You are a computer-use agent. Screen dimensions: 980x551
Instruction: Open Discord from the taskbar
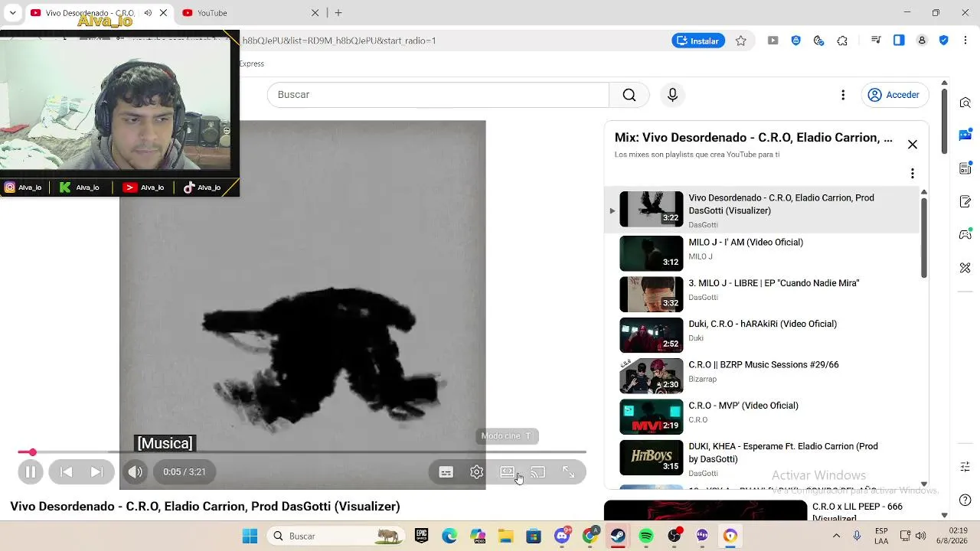point(562,536)
